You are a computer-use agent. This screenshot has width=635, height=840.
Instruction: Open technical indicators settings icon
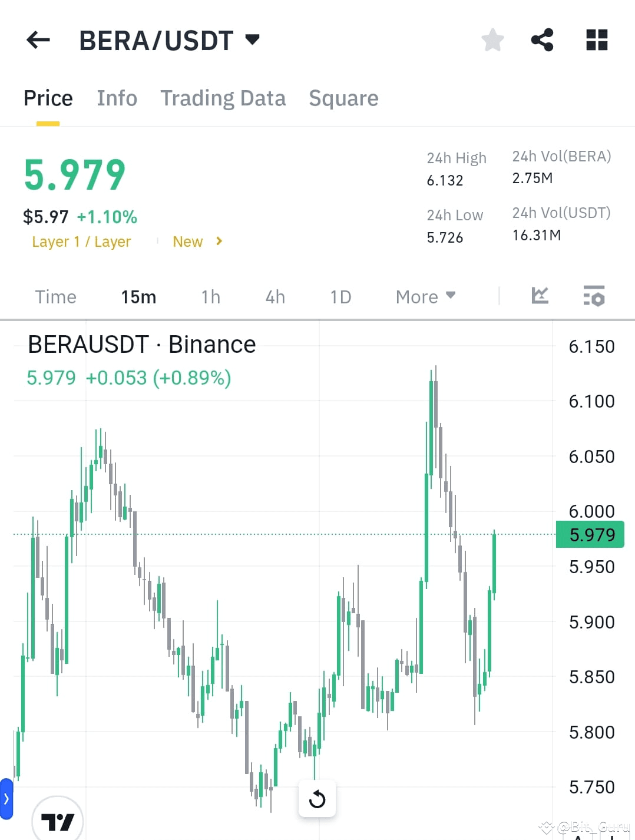click(594, 296)
